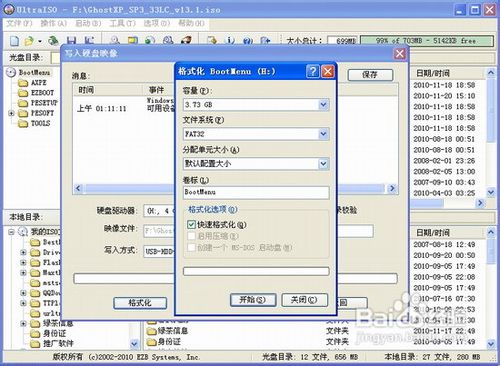Click the Save floppy disk toolbar icon
500x366 pixels.
coord(71,41)
